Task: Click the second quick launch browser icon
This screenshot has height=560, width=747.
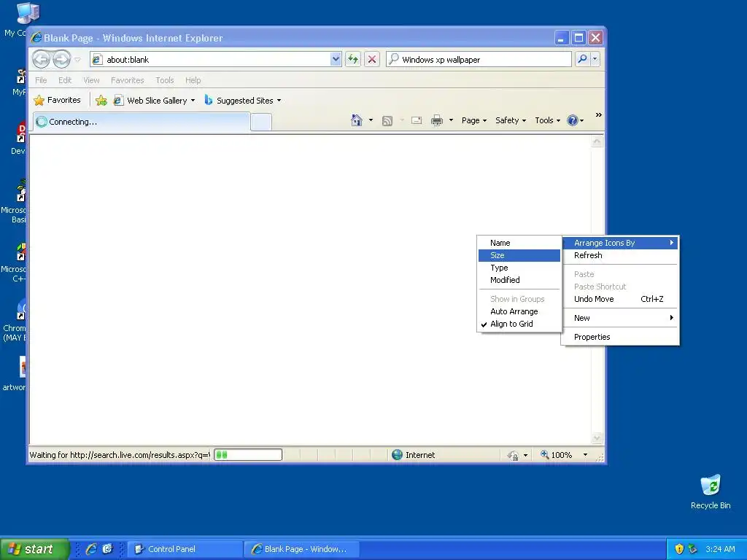Action: 107,549
